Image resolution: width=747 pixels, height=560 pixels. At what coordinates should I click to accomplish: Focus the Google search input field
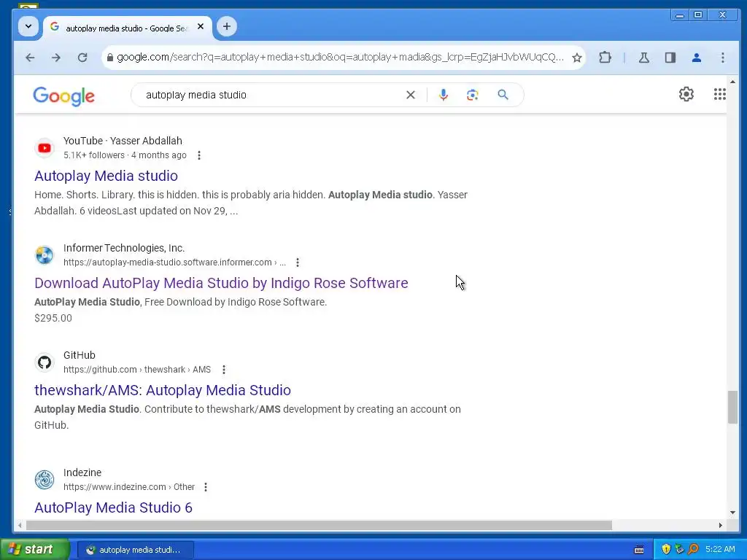(271, 95)
